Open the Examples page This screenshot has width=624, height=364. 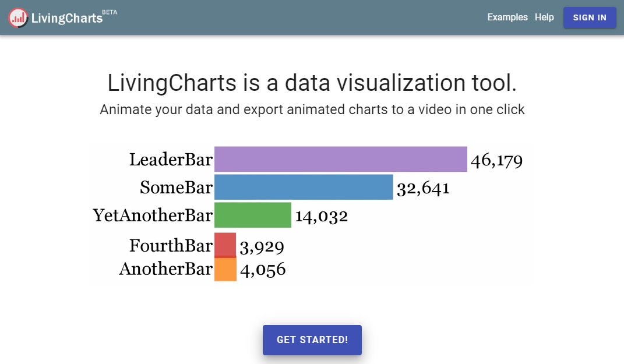(x=507, y=17)
